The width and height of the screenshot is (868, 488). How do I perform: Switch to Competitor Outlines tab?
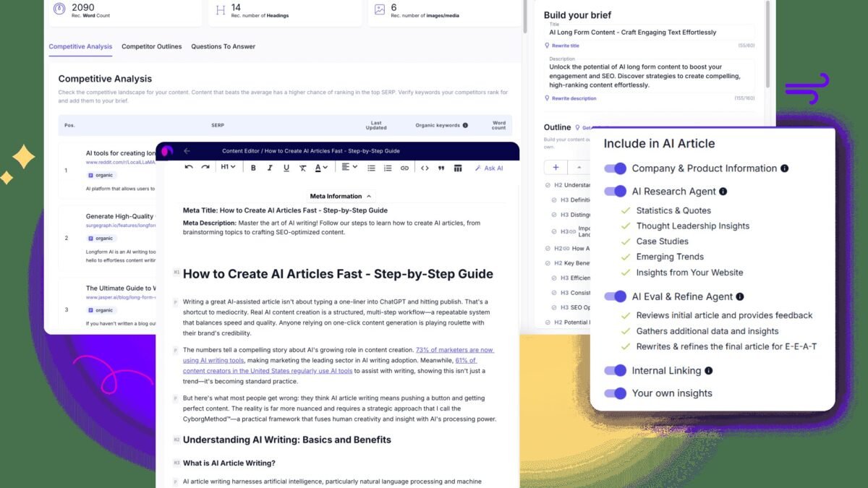[152, 46]
